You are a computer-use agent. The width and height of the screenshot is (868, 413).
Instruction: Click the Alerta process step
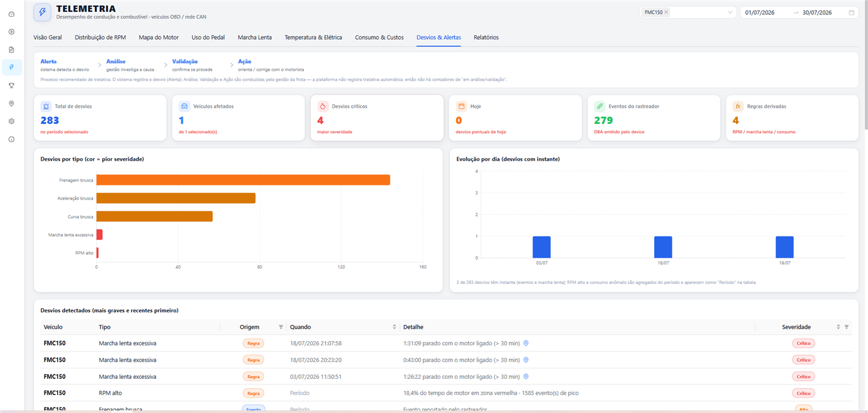(x=64, y=65)
